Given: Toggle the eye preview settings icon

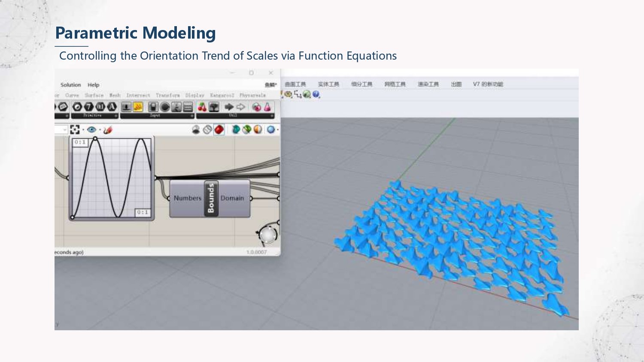Looking at the screenshot, I should click(91, 130).
